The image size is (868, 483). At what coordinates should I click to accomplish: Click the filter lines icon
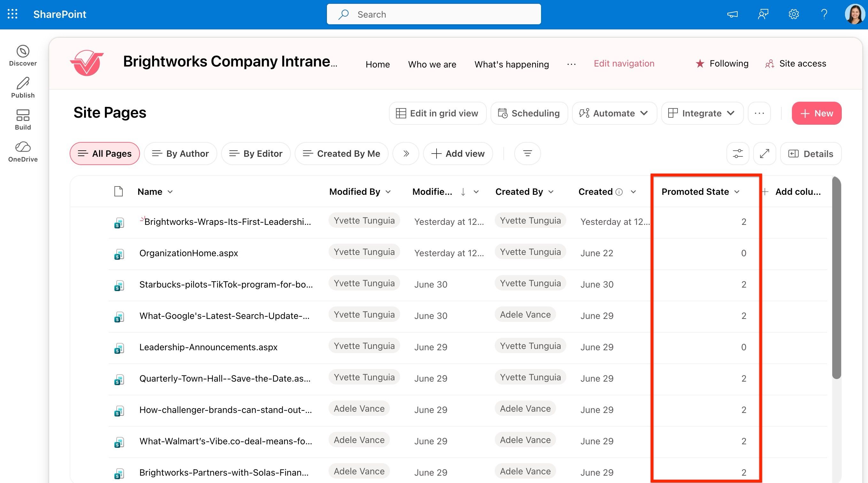[x=527, y=154]
